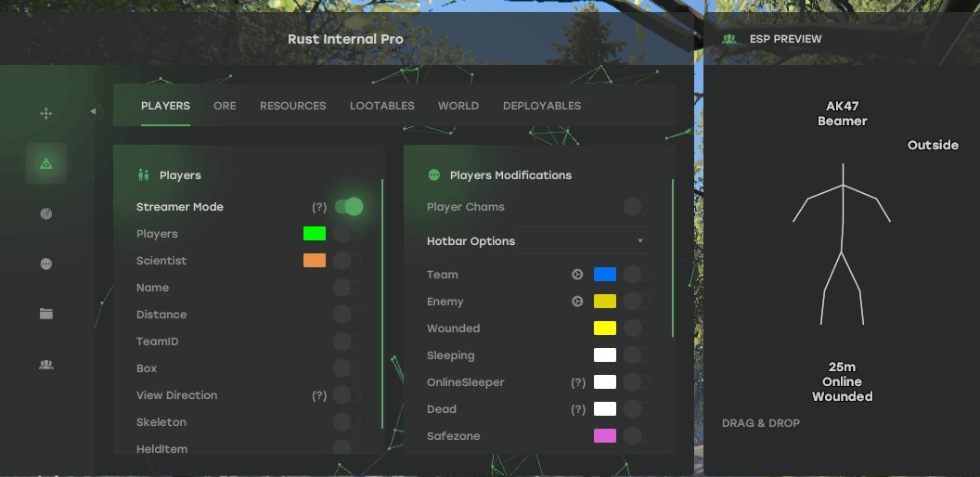Click the skeleton figure in ESP Preview
This screenshot has height=477, width=980.
[x=842, y=243]
